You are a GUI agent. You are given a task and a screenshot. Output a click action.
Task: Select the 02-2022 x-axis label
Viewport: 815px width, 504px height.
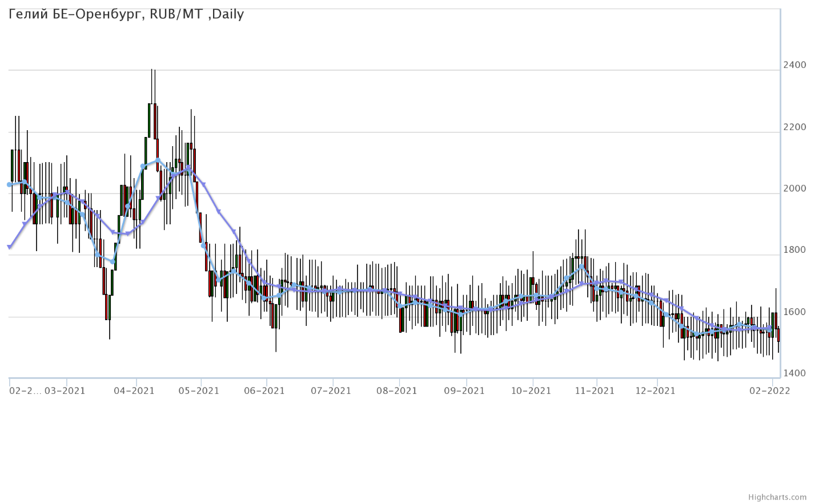point(770,390)
